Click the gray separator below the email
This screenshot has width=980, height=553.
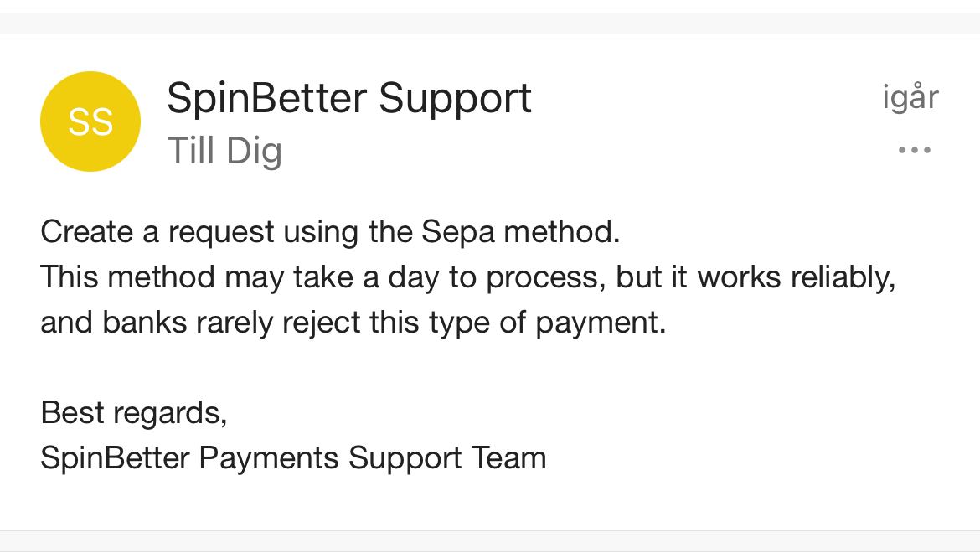click(490, 541)
